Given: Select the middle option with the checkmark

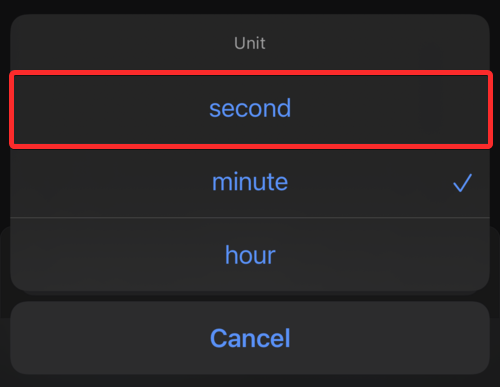Looking at the screenshot, I should [x=250, y=182].
